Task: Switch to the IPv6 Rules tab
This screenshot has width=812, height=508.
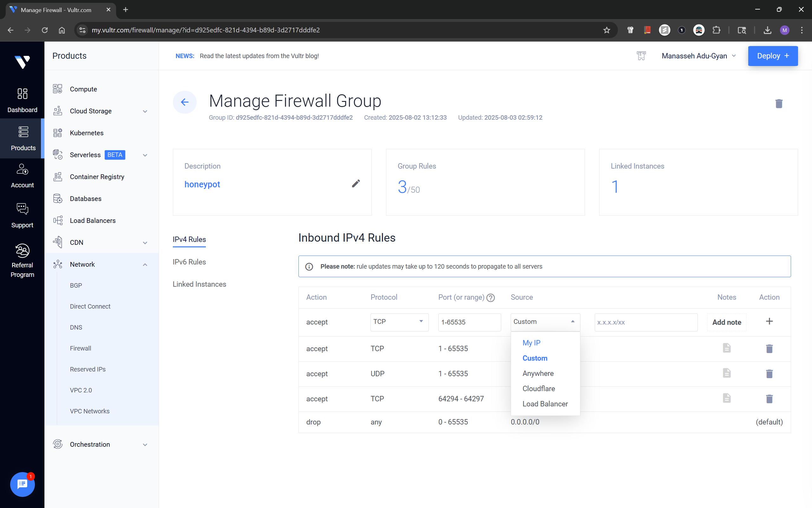Action: pos(189,262)
